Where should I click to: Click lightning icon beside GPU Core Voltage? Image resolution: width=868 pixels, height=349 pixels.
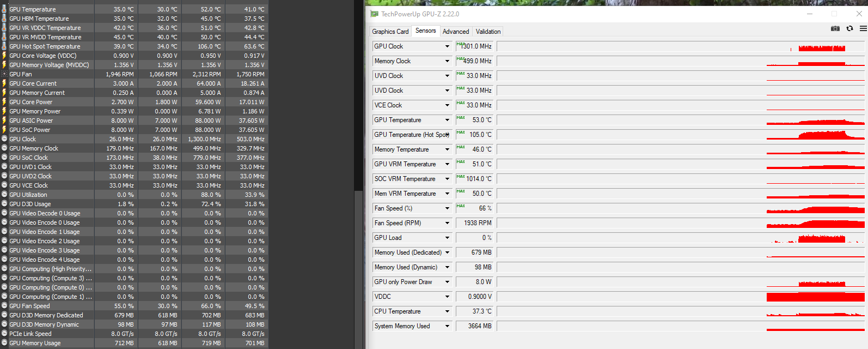[4, 56]
